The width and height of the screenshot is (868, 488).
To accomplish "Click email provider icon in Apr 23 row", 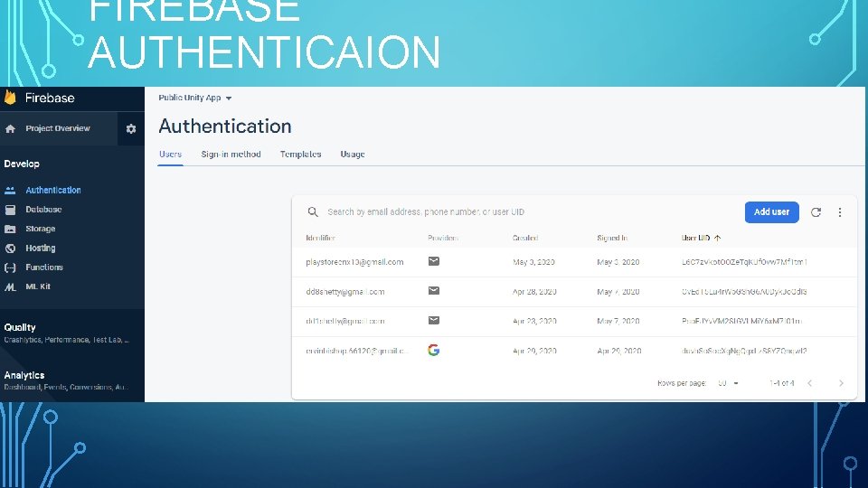I will click(x=433, y=320).
